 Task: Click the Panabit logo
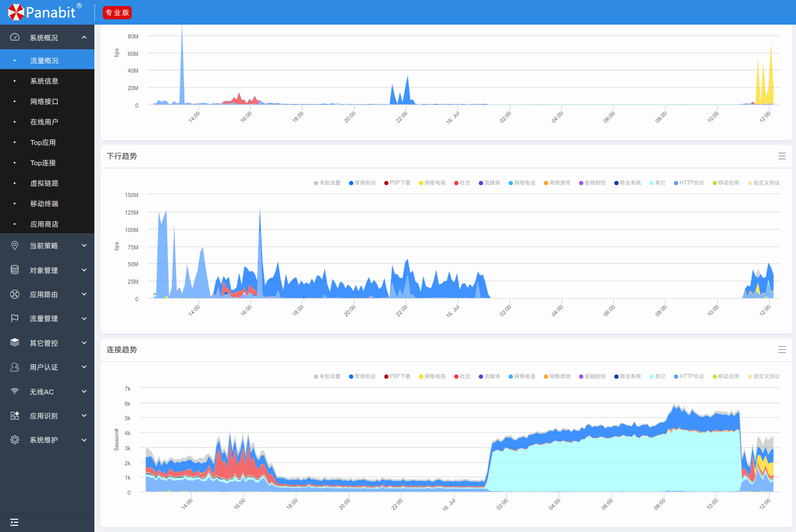(x=45, y=11)
